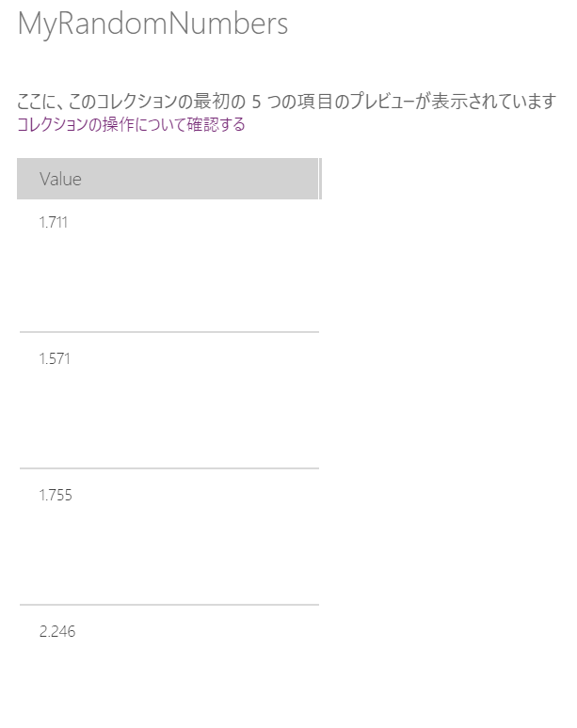577x728 pixels.
Task: Select the 2.246 value in fourth row
Action: (57, 631)
